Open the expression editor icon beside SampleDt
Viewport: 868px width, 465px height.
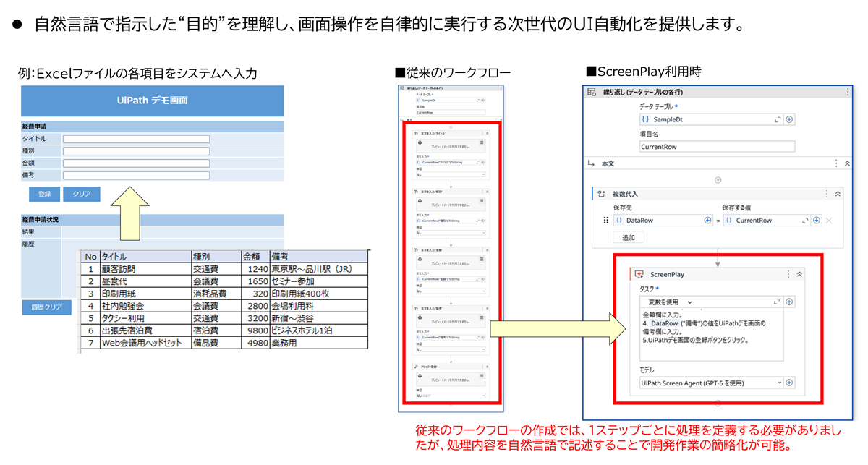coord(778,119)
